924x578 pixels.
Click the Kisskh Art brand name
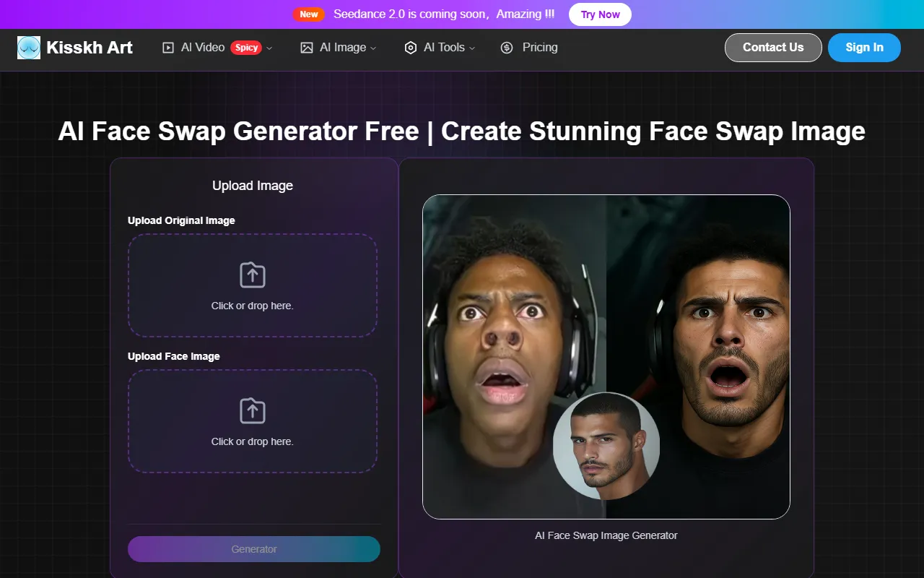tap(90, 48)
